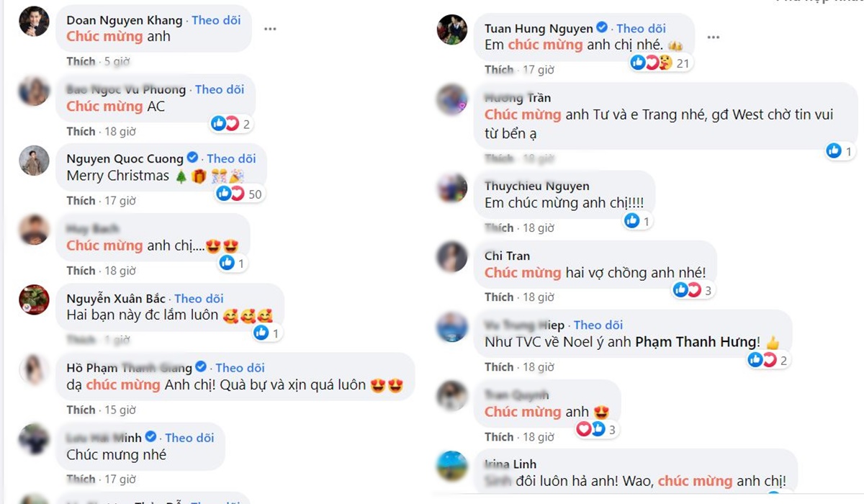
Task: Open options menu on Doan Nguyen Khang's comment
Action: coord(270,29)
